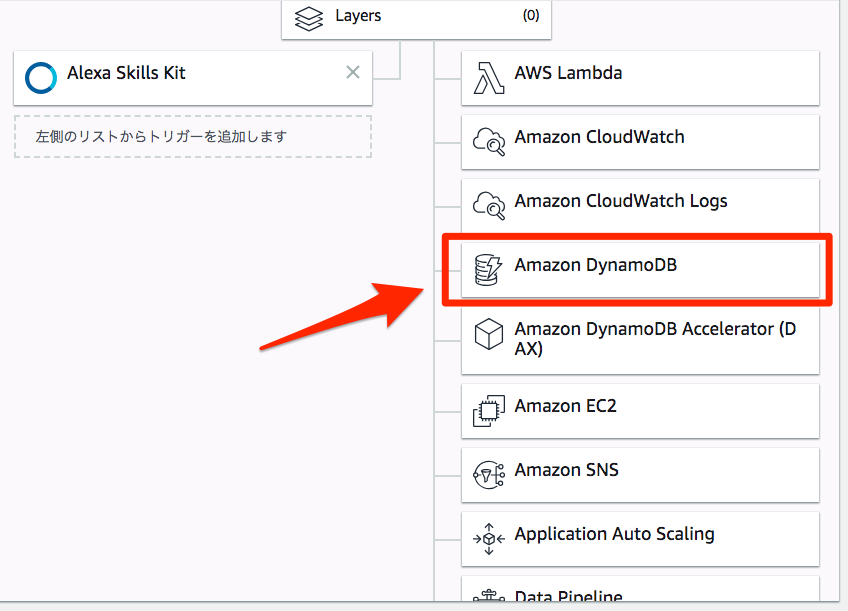The image size is (848, 611).
Task: Click the Amazon CloudWatch icon
Action: pyautogui.click(x=489, y=142)
